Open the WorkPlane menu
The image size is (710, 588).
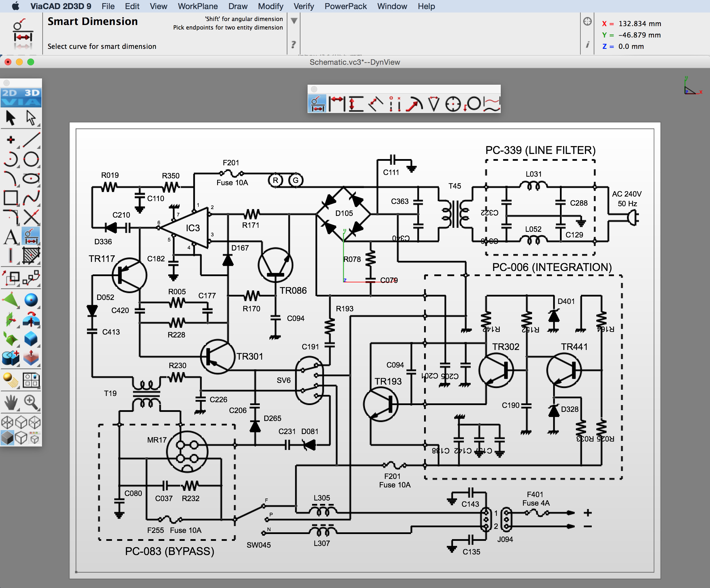point(198,6)
